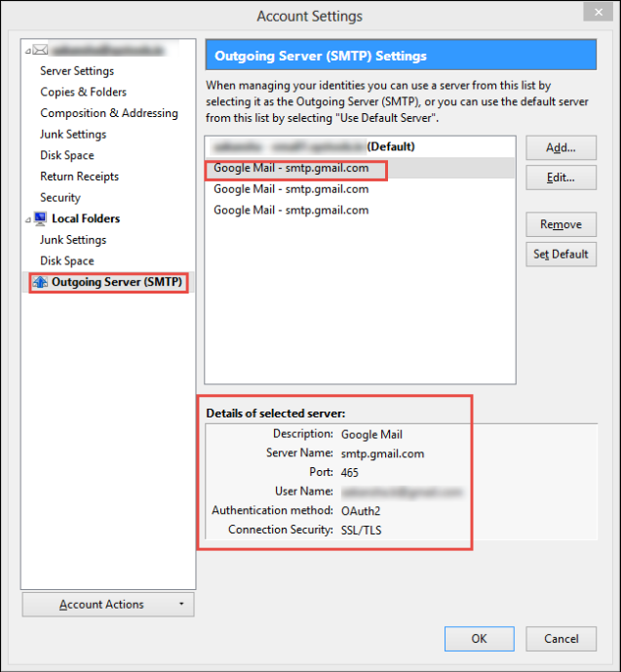
Task: Select the blurred email account name
Action: [107, 50]
